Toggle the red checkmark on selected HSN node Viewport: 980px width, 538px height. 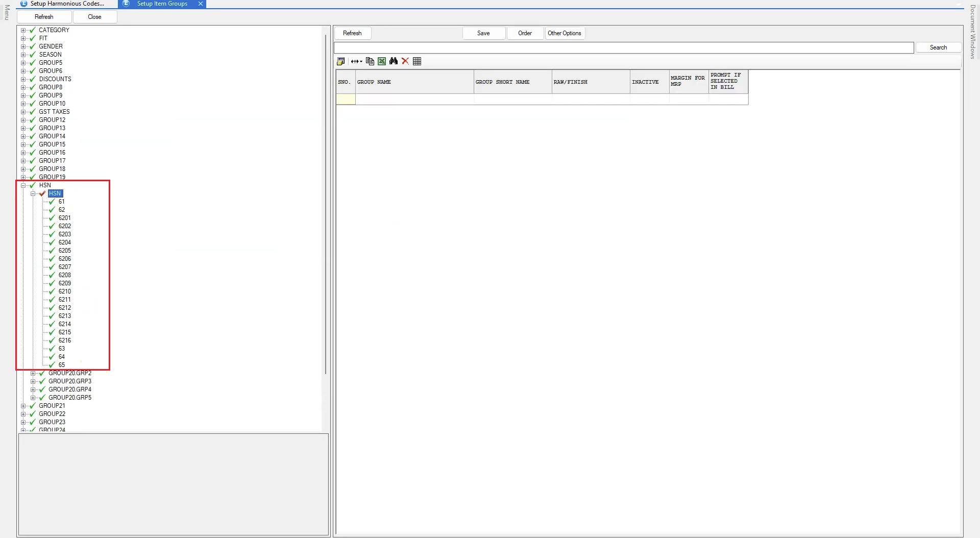click(42, 193)
